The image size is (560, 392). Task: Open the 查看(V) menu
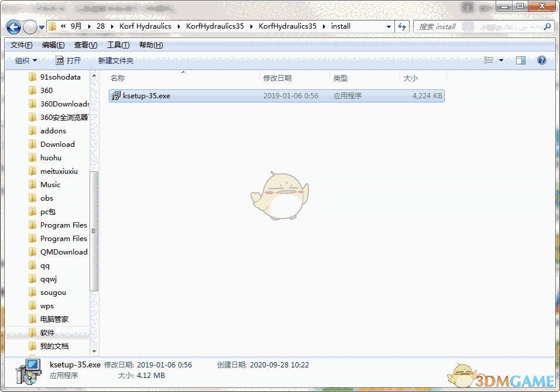click(85, 45)
